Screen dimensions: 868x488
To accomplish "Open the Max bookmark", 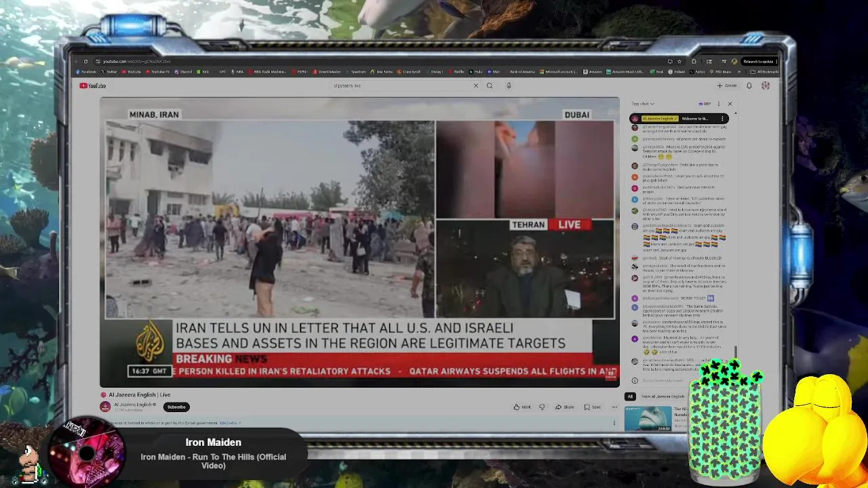I will click(x=494, y=72).
